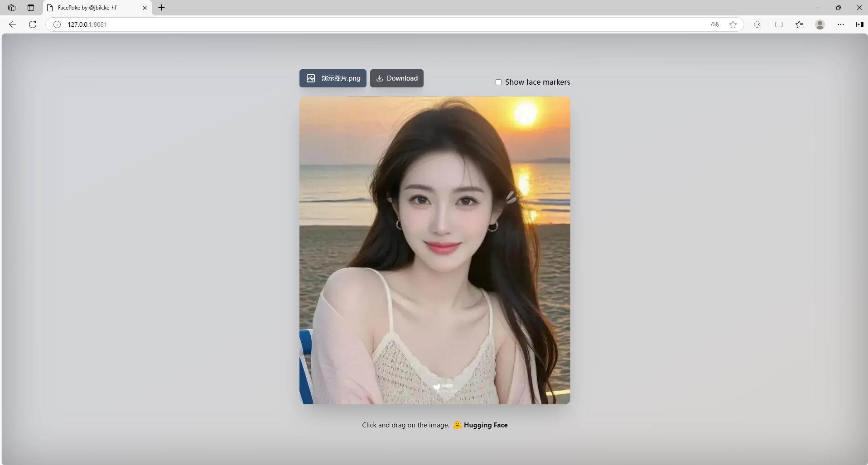
Task: Click the site information icon in address bar
Action: pos(57,24)
